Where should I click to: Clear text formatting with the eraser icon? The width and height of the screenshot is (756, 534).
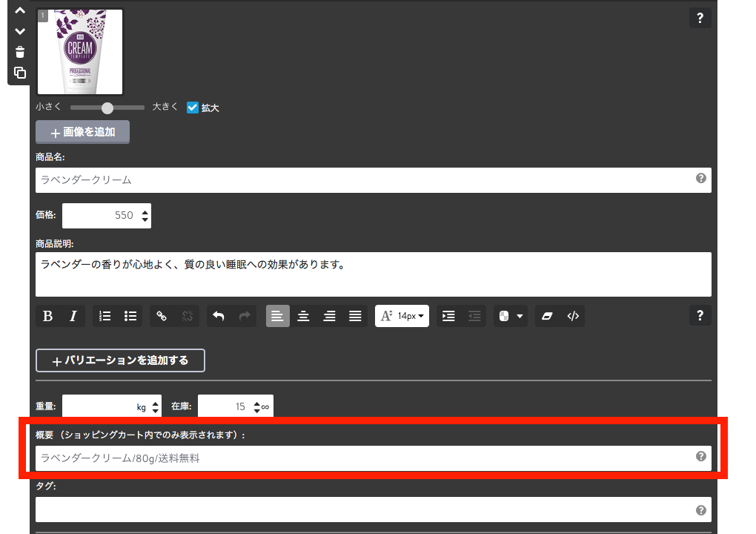[x=547, y=316]
